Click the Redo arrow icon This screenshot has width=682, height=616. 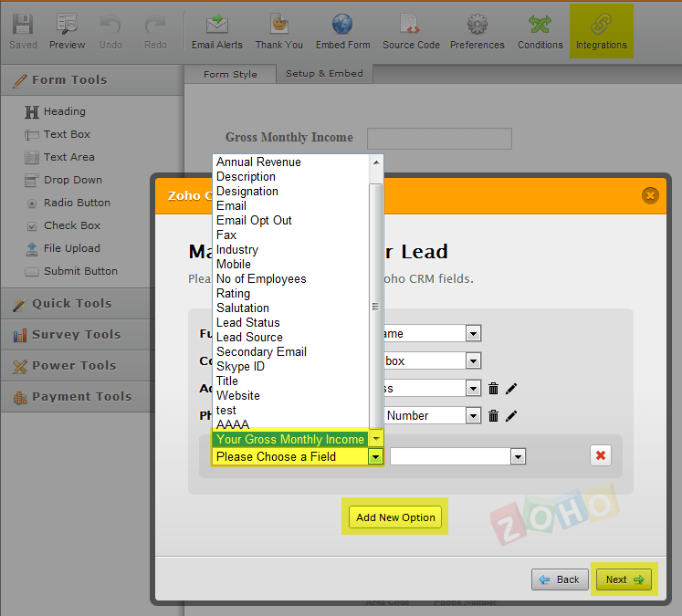point(155,24)
